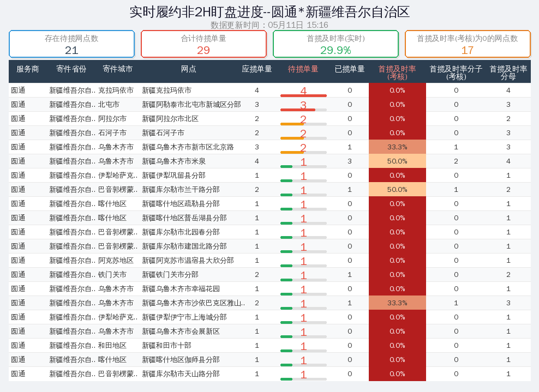Click the 50.0% cell for 新疆乌鲁木齐市米泉
The height and width of the screenshot is (392, 539).
tap(397, 161)
